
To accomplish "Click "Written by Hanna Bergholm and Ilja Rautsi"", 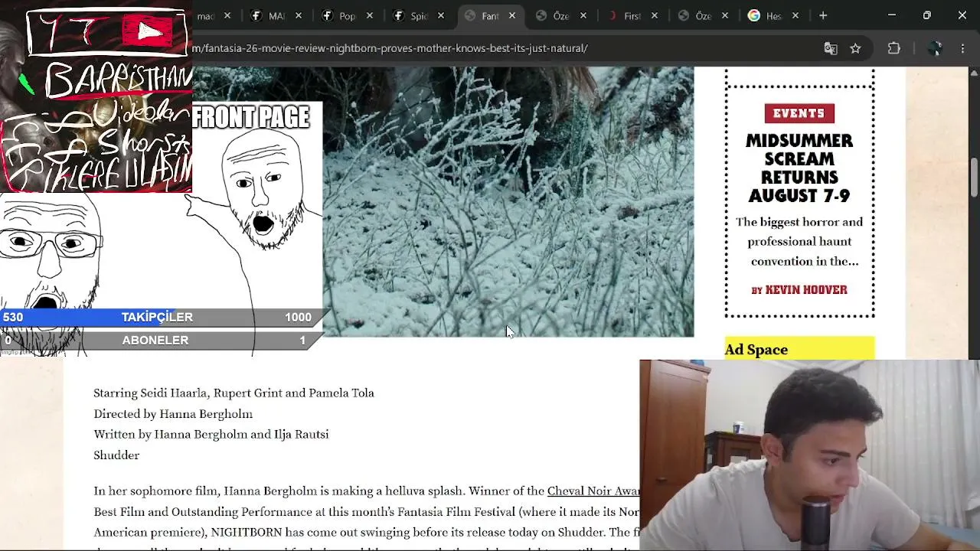I will [211, 435].
